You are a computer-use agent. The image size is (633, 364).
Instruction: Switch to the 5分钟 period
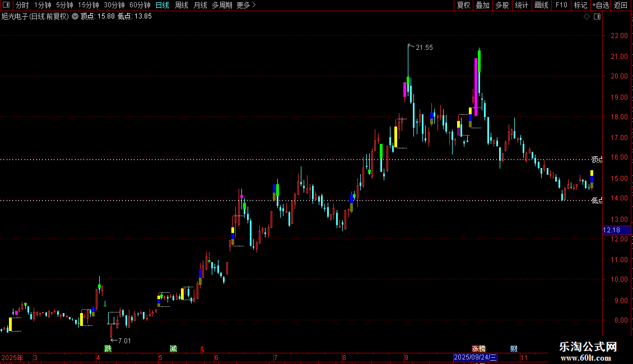tap(64, 5)
